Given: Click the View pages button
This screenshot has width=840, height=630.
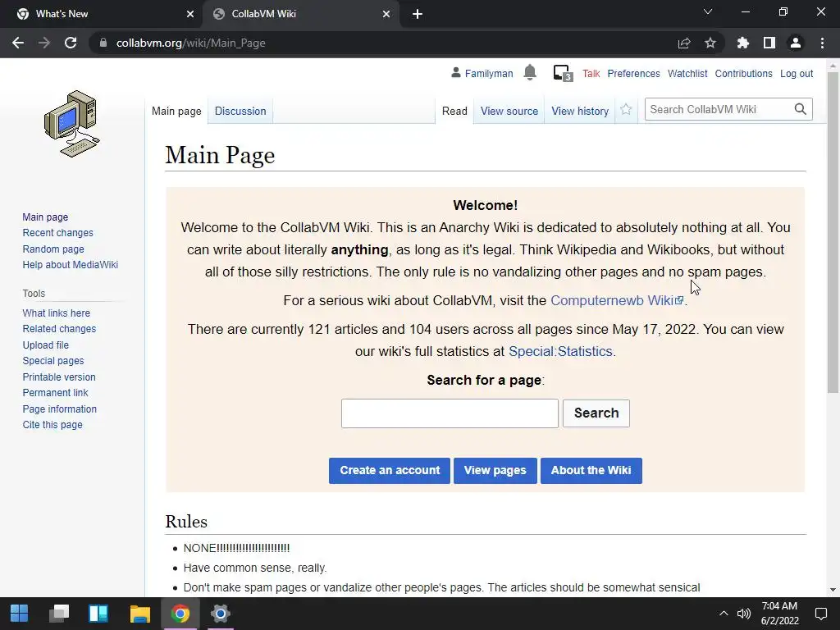Looking at the screenshot, I should click(x=495, y=470).
